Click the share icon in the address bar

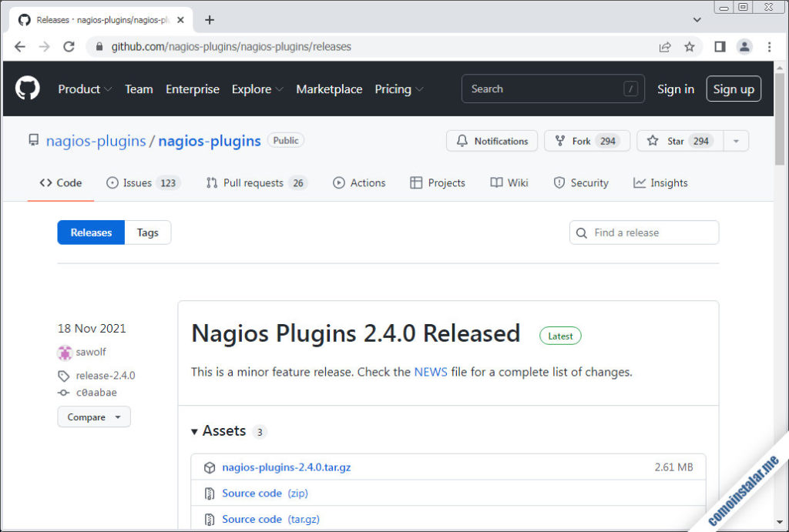click(x=664, y=46)
